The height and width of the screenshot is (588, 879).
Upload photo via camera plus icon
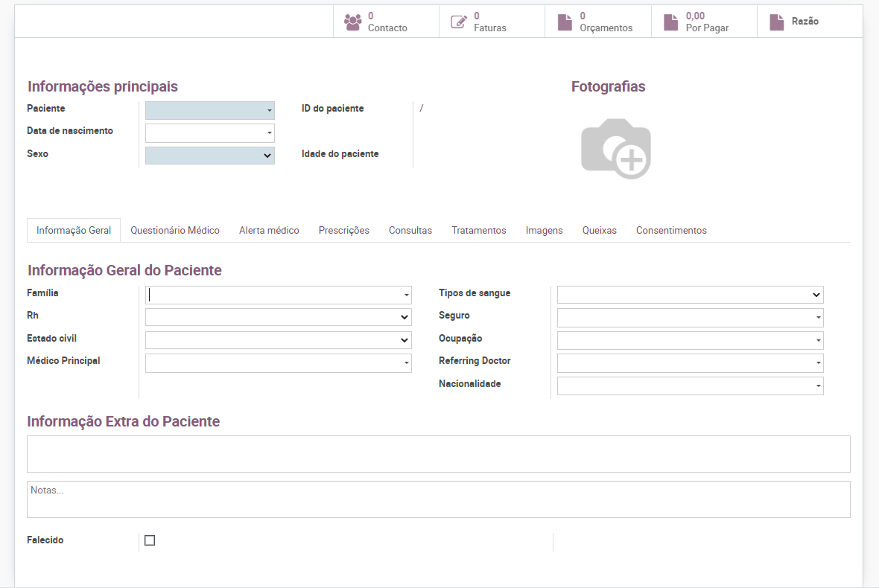616,149
